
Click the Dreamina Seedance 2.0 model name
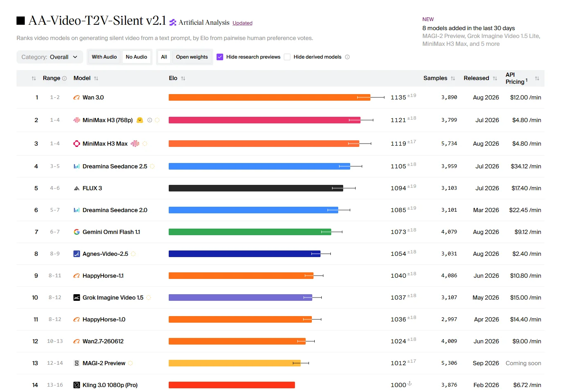coord(115,210)
